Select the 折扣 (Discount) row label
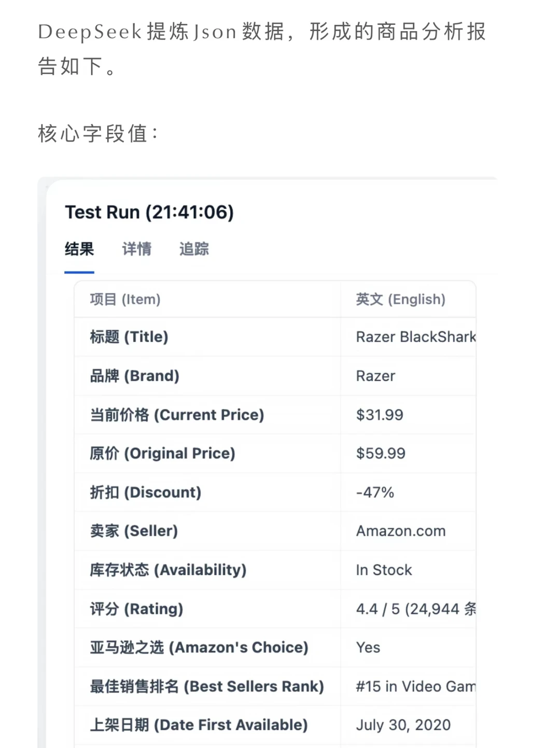Viewport: 560px width, 748px height. (145, 492)
